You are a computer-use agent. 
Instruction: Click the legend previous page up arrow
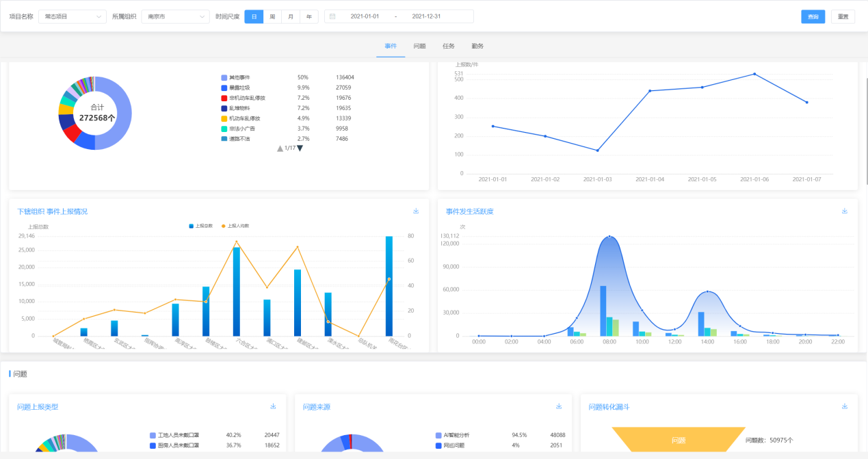pos(280,148)
